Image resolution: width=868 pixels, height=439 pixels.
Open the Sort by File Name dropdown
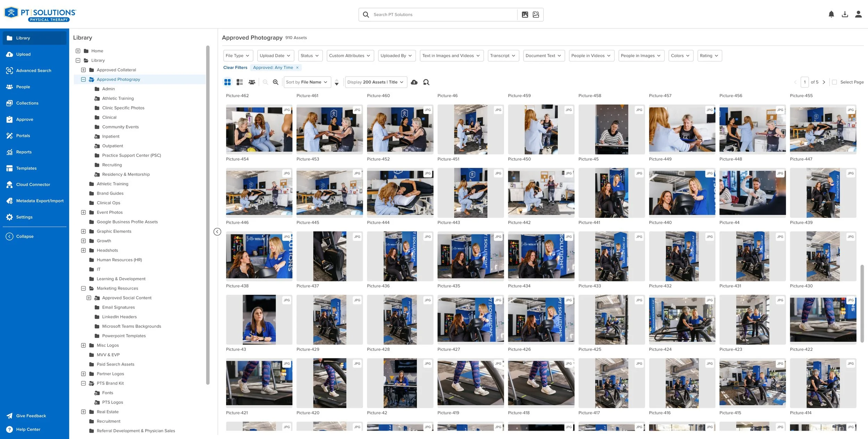pos(307,82)
